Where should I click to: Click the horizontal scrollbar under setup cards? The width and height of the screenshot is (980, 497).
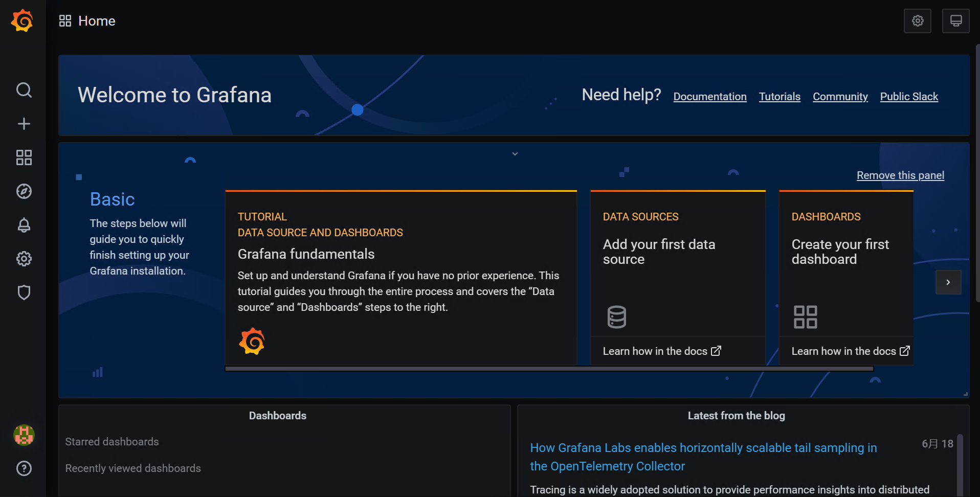pyautogui.click(x=549, y=369)
